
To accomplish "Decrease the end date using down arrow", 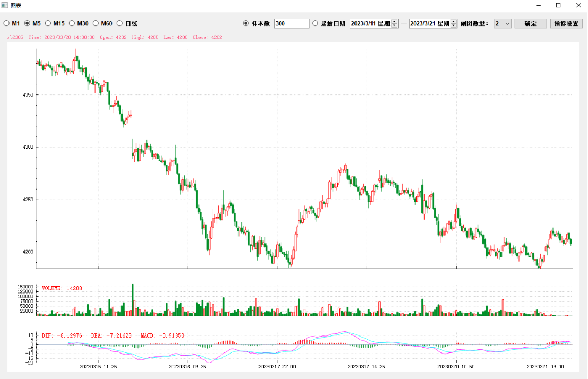I will click(x=454, y=26).
